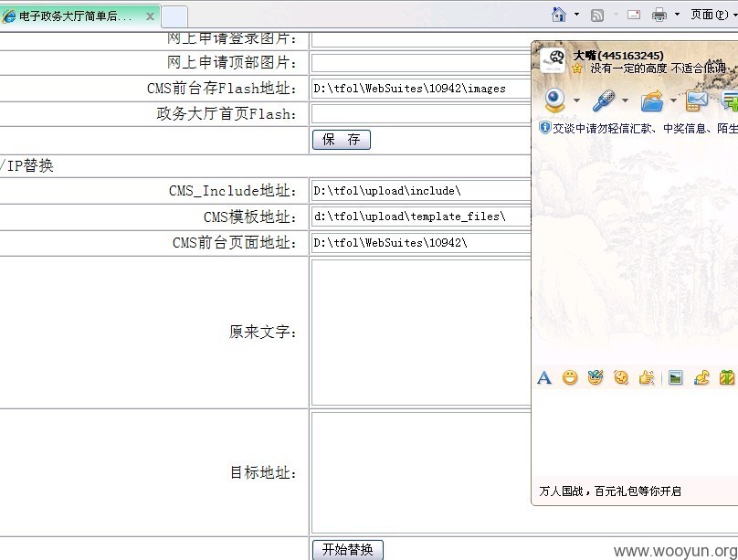
Task: Click the music share icon in chat
Action: [701, 377]
